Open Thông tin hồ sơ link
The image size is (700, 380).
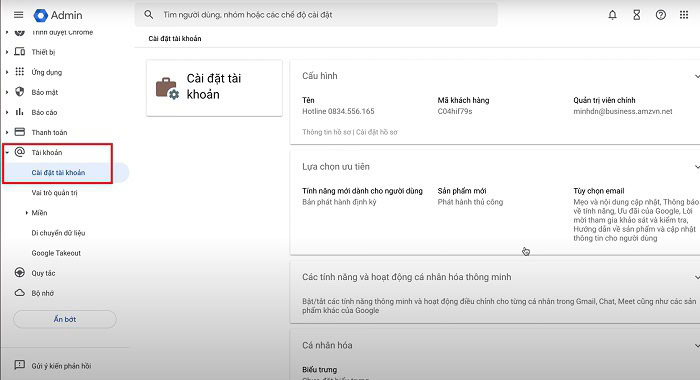pos(327,132)
